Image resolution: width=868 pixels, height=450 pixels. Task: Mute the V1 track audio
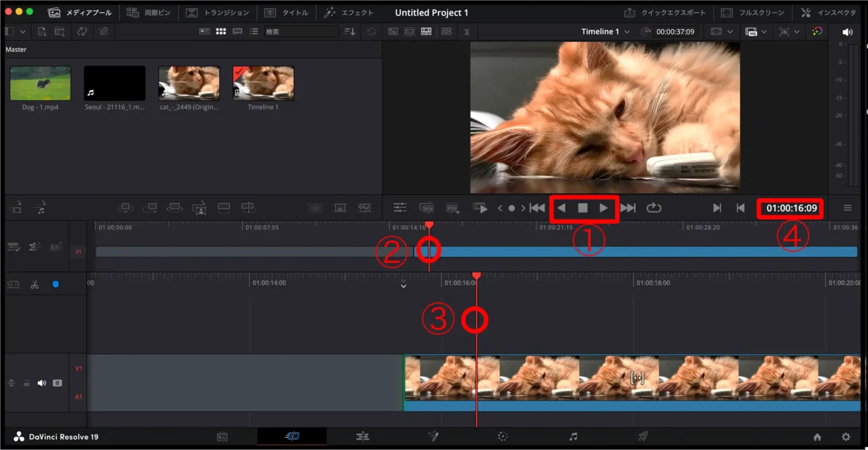[x=41, y=383]
